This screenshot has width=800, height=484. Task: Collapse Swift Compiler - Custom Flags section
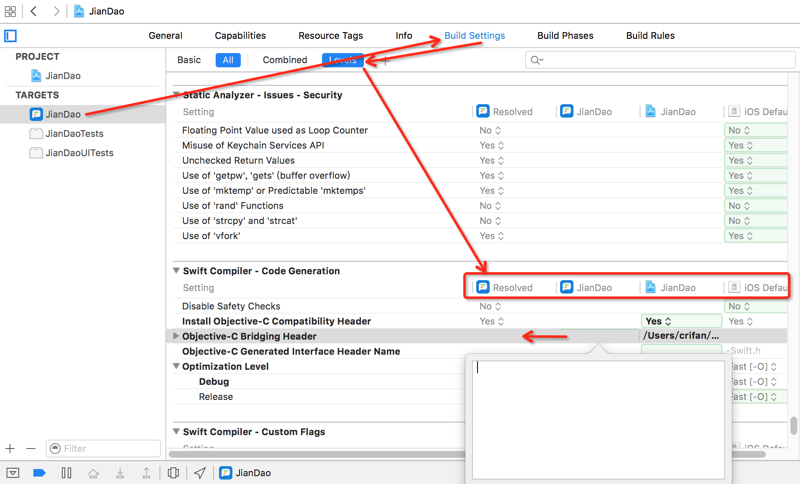click(177, 431)
